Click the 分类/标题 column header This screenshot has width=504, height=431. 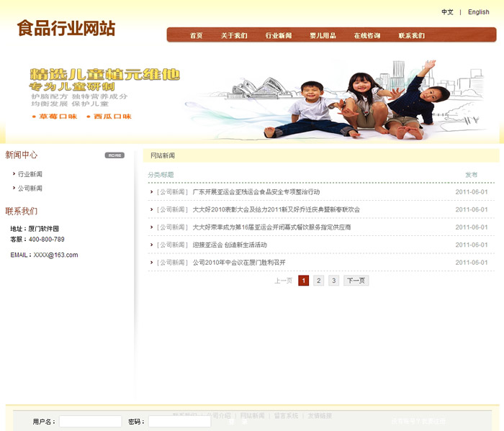[161, 175]
